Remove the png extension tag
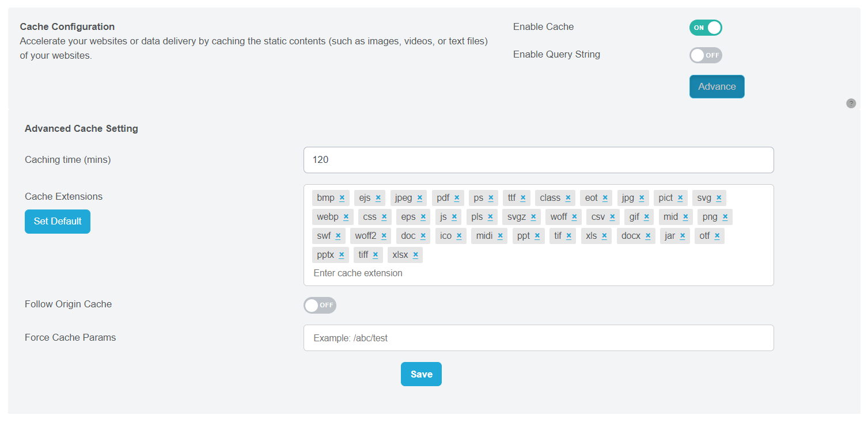868x423 pixels. click(x=725, y=217)
